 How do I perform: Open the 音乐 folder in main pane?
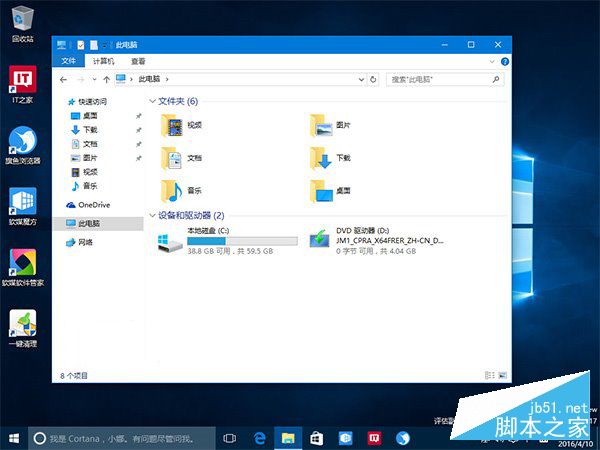pos(182,190)
